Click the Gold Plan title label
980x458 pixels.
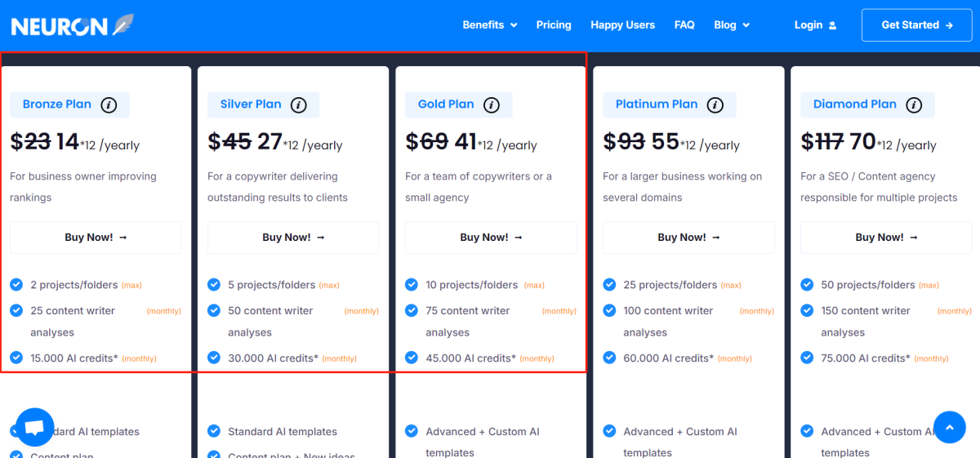tap(446, 104)
